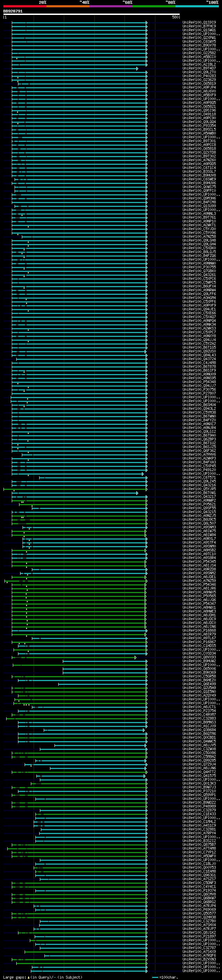Click the query name BB920791
Viewport: 222px width, 980px height.
[x=13, y=11]
